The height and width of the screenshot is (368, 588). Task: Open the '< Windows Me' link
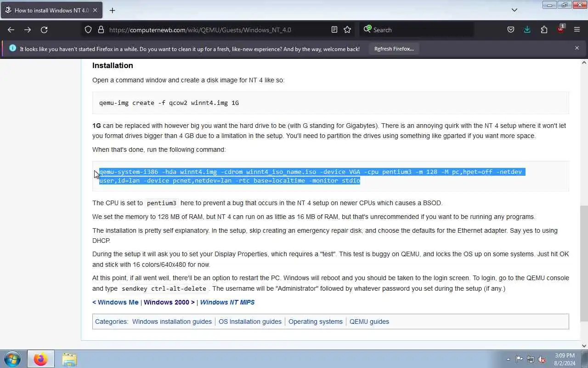[x=115, y=302]
